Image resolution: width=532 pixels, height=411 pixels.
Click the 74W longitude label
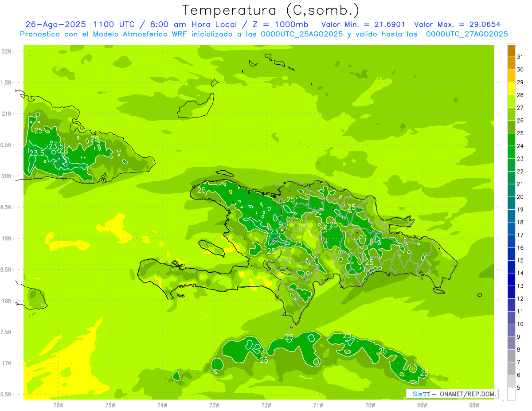point(162,405)
